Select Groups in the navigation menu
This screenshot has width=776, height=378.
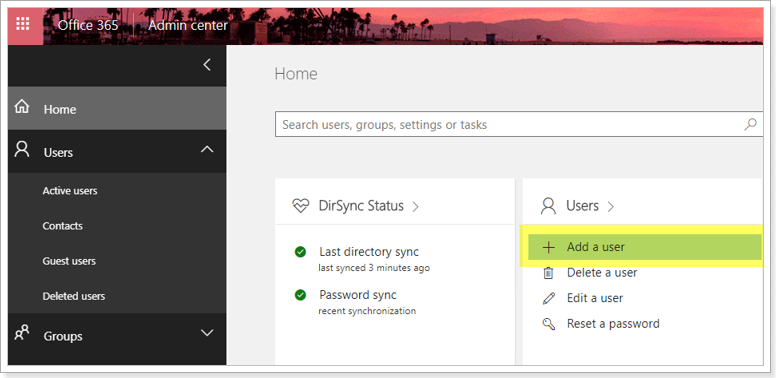[x=117, y=335]
